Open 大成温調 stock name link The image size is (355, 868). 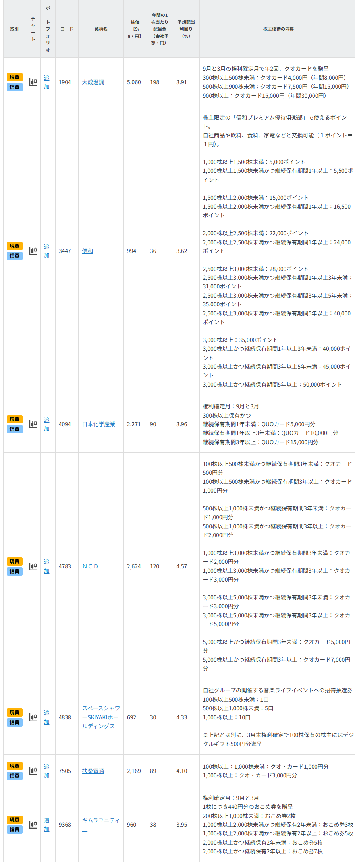coord(93,82)
